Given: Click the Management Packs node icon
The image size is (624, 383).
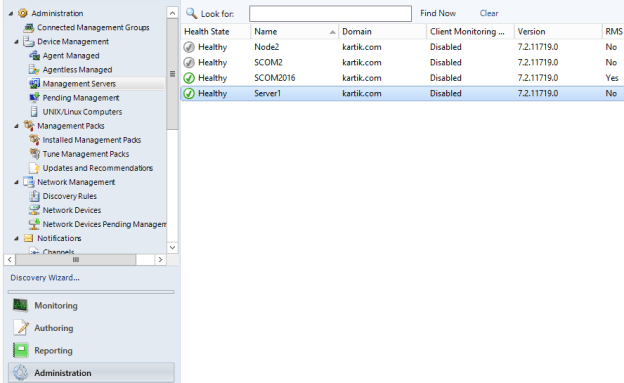Looking at the screenshot, I should point(29,126).
